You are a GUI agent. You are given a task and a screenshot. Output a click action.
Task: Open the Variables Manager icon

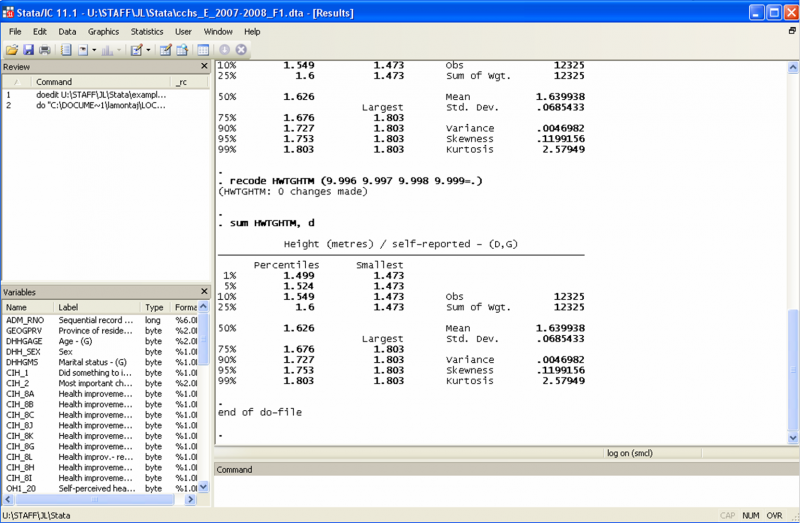pos(202,49)
